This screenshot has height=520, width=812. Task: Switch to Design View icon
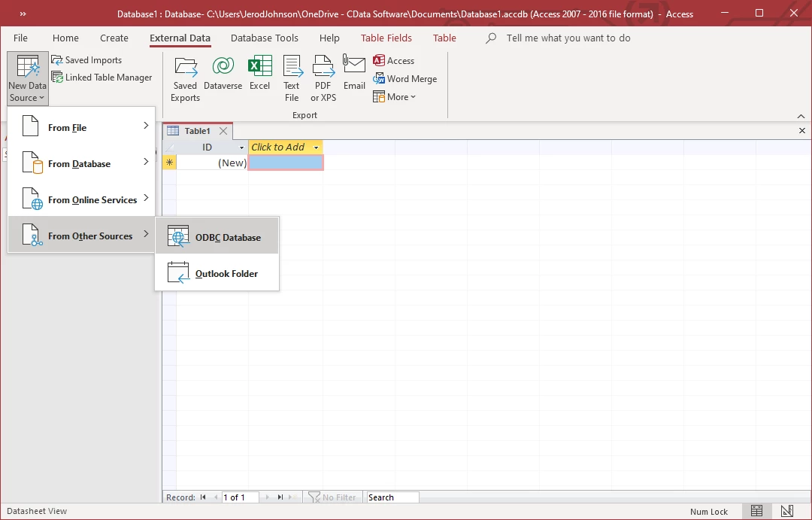click(787, 511)
